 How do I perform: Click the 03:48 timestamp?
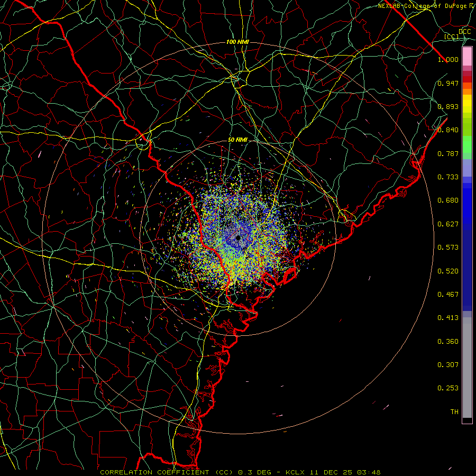coord(369,472)
